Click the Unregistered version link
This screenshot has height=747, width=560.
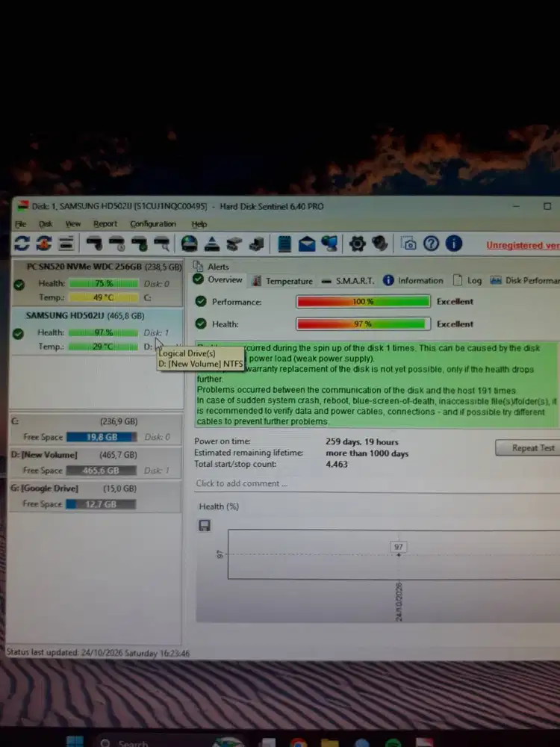pos(523,245)
